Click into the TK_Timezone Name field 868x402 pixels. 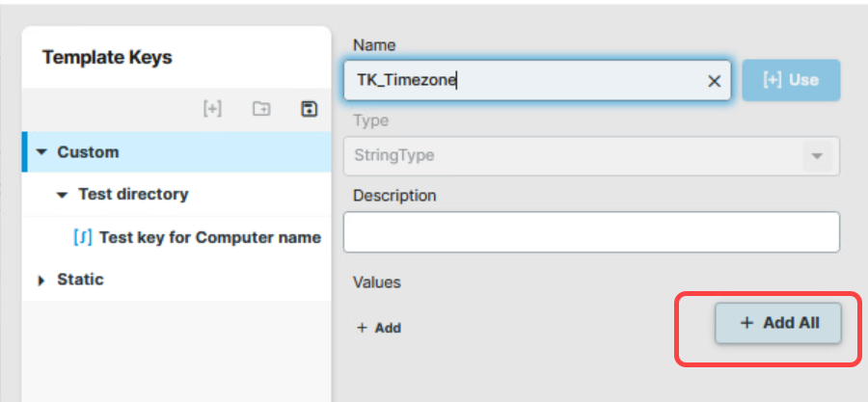pos(521,81)
